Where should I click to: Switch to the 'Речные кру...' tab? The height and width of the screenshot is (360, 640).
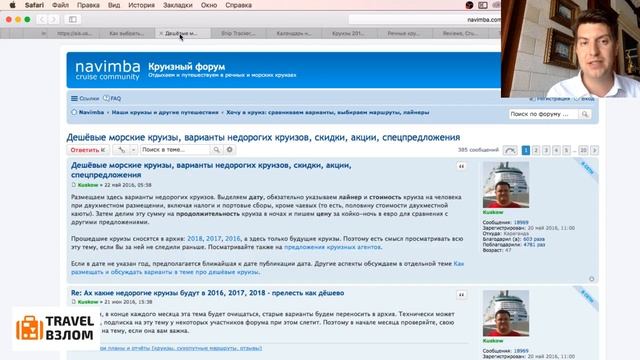[404, 33]
